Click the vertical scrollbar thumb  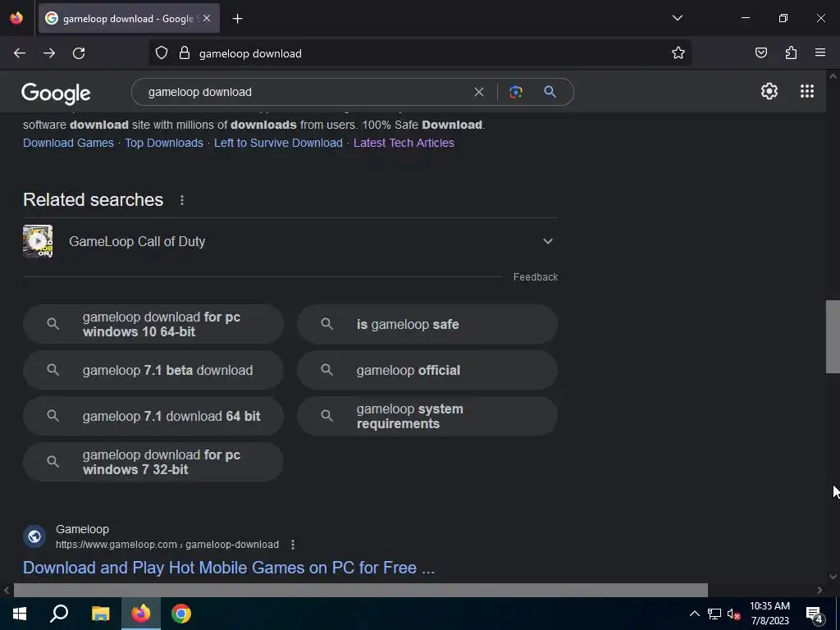(833, 336)
